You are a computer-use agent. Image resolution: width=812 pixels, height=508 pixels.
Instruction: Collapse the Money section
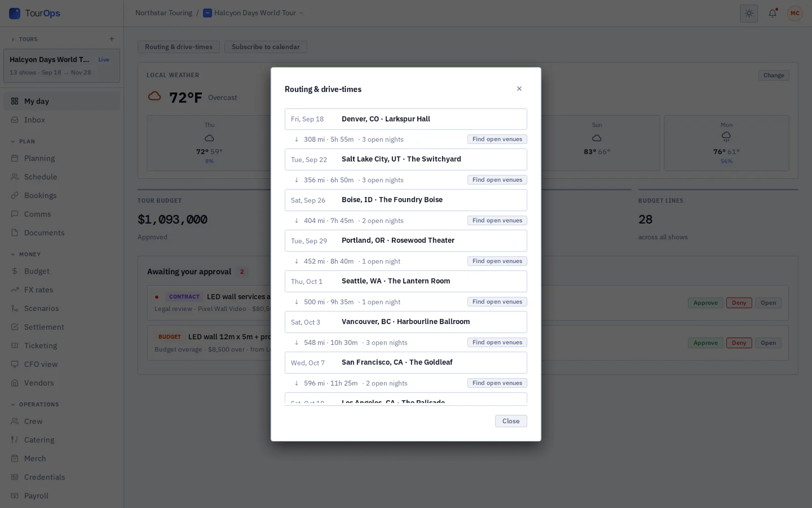pyautogui.click(x=25, y=255)
